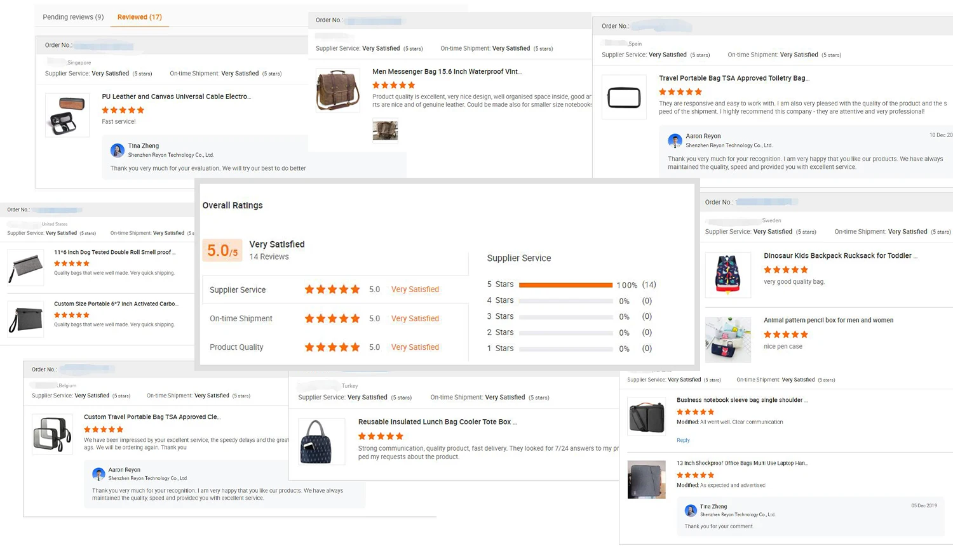Click the orange 5 Stars rating bar
Viewport: 953px width, 560px height.
pos(565,285)
